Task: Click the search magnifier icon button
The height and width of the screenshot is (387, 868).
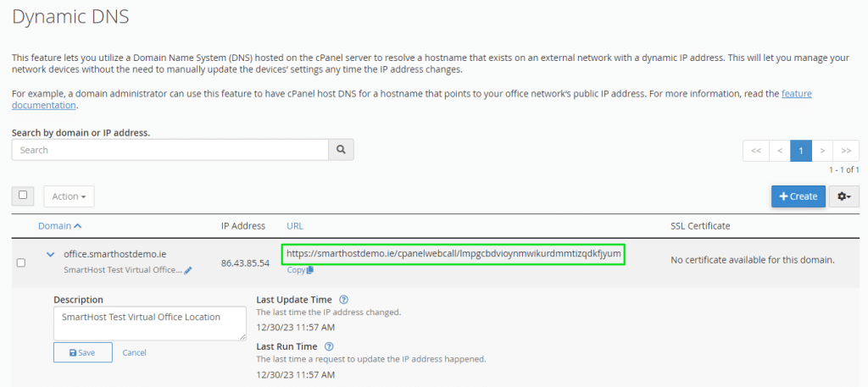Action: (x=341, y=150)
